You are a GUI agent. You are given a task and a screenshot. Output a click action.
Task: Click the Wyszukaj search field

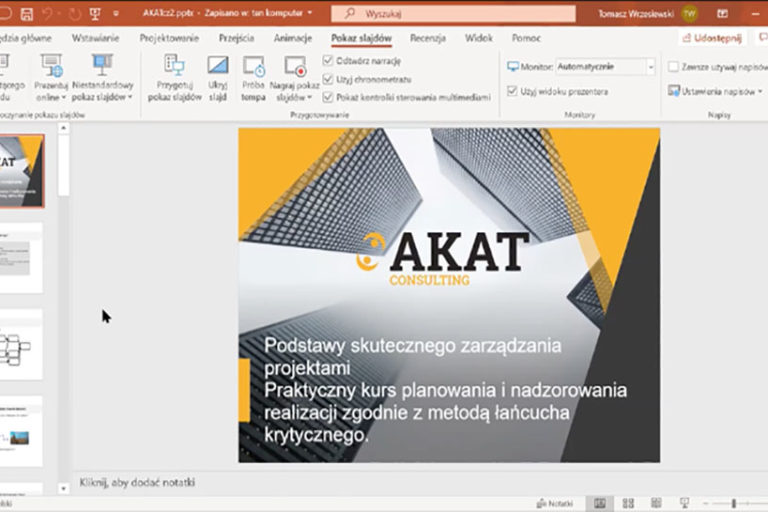[453, 14]
